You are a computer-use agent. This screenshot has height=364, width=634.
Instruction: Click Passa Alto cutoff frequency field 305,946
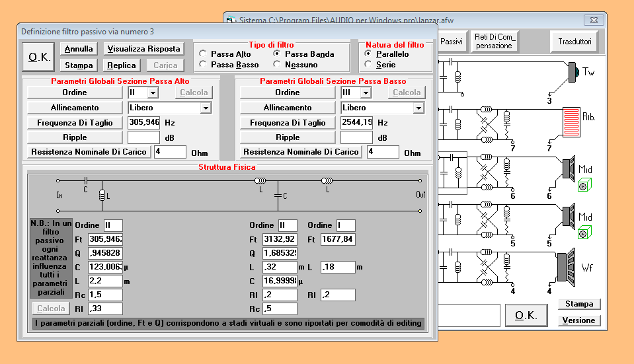pyautogui.click(x=144, y=122)
